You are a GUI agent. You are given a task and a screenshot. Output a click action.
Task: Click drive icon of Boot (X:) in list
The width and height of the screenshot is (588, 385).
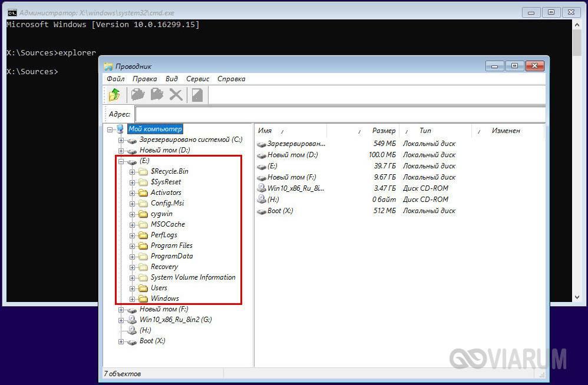(262, 211)
